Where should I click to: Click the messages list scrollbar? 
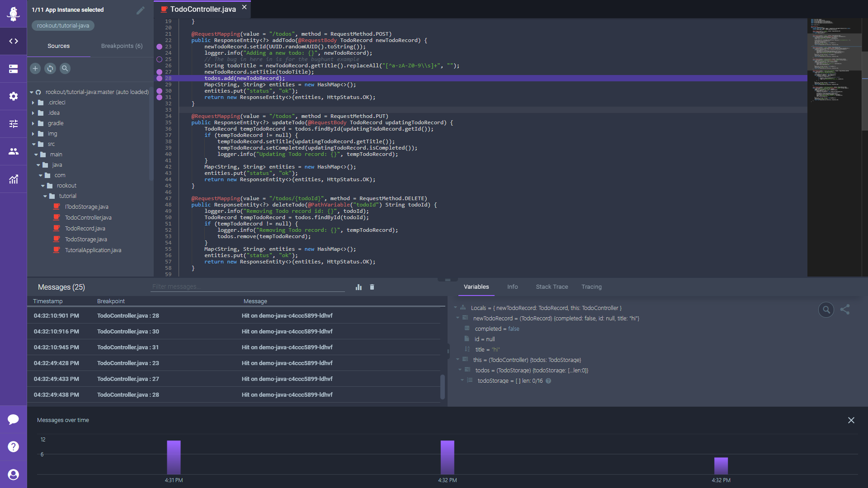click(443, 386)
